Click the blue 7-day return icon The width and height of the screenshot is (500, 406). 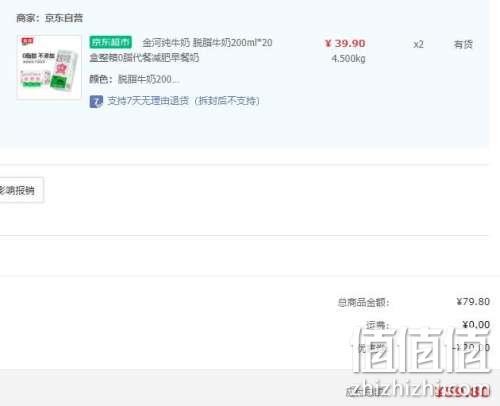(x=96, y=101)
